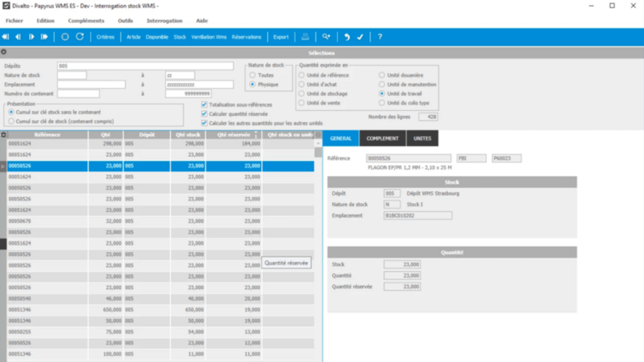Click Stock toolbar button
The width and height of the screenshot is (644, 362).
point(180,37)
